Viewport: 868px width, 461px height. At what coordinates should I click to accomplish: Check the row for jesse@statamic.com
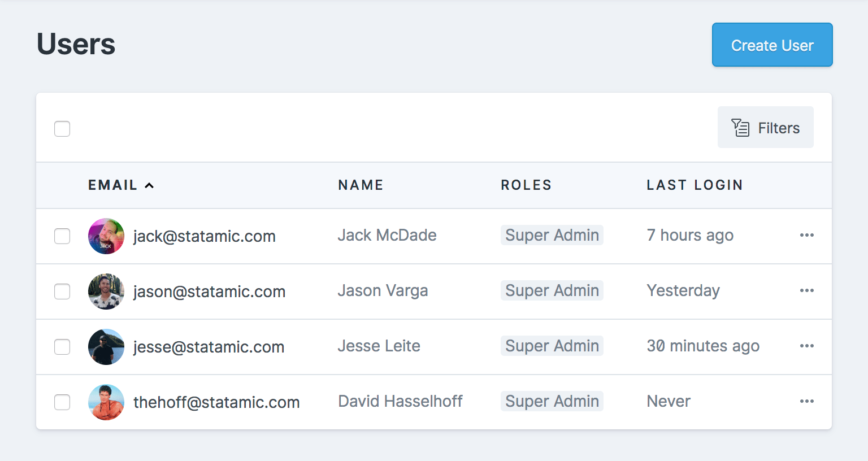tap(62, 347)
